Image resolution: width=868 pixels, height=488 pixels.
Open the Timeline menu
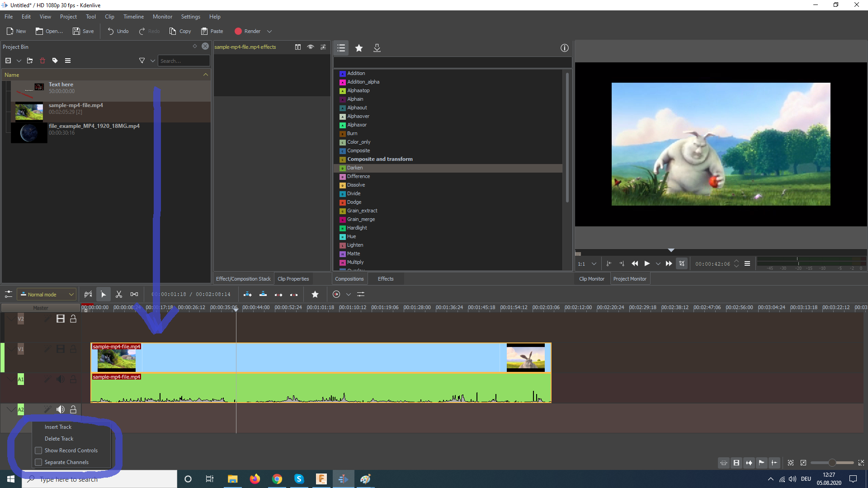click(133, 17)
